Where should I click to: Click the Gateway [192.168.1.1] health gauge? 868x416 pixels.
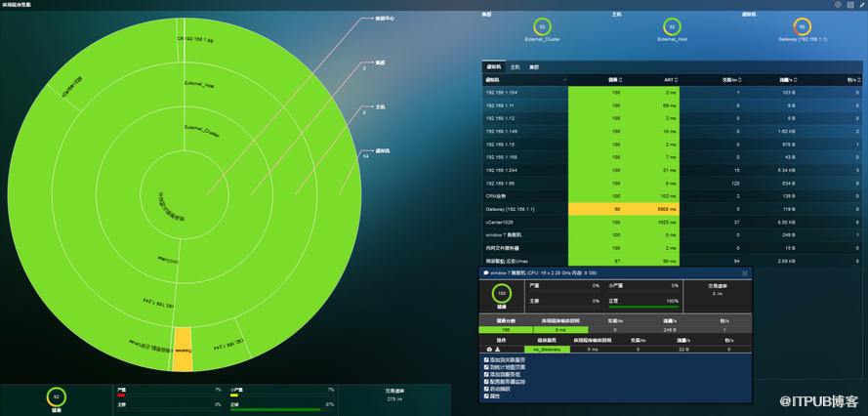(x=803, y=27)
